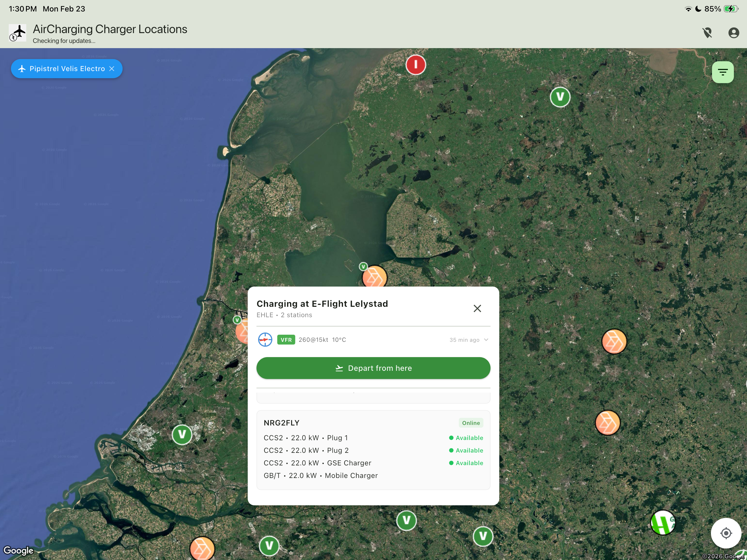Screen dimensions: 747x560
Task: Tap the green VFR flight-rules badge
Action: click(x=286, y=340)
